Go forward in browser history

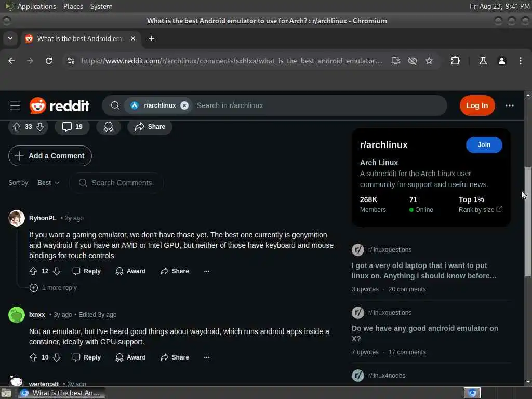[30, 61]
